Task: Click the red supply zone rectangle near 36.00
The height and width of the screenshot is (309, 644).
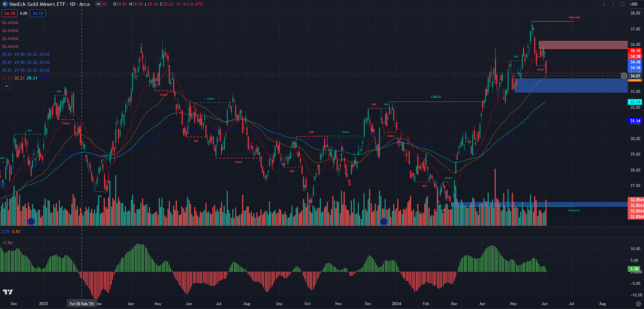Action: pos(583,45)
